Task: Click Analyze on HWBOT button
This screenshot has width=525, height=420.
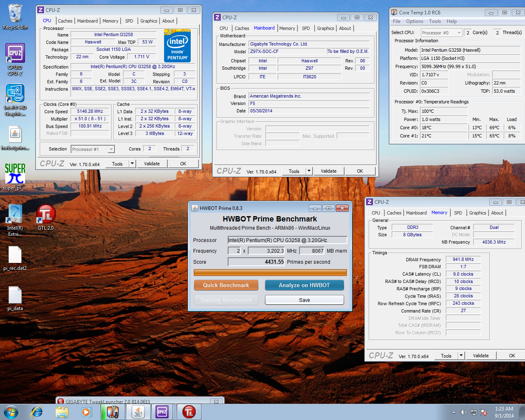Action: click(x=304, y=285)
